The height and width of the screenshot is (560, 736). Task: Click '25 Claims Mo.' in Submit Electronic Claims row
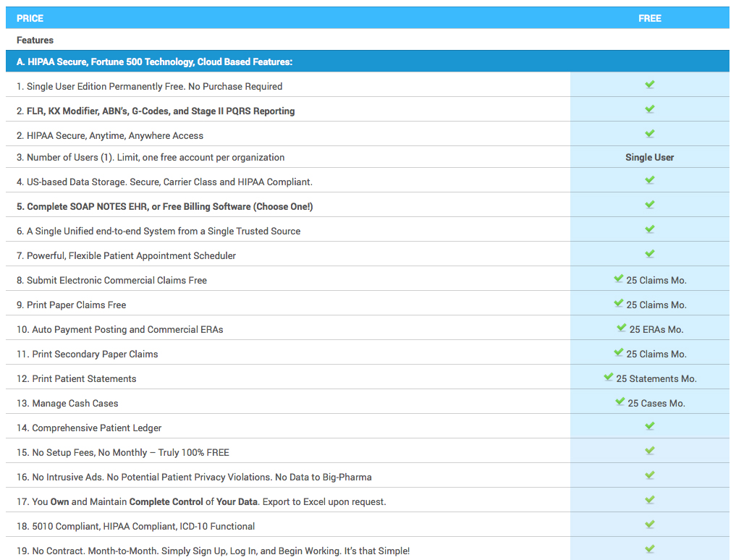point(656,280)
